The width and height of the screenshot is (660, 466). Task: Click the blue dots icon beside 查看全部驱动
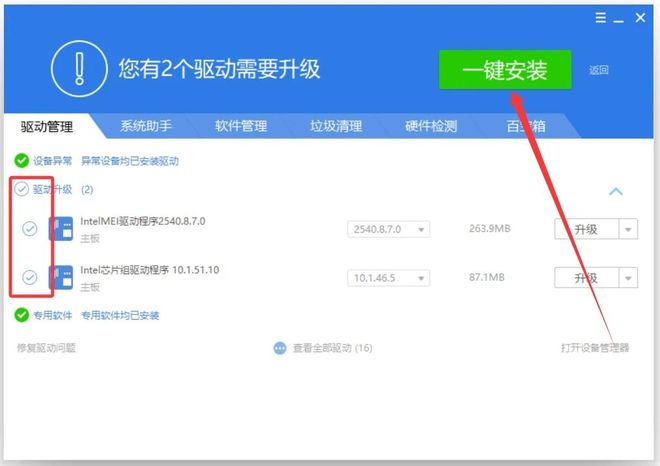280,348
